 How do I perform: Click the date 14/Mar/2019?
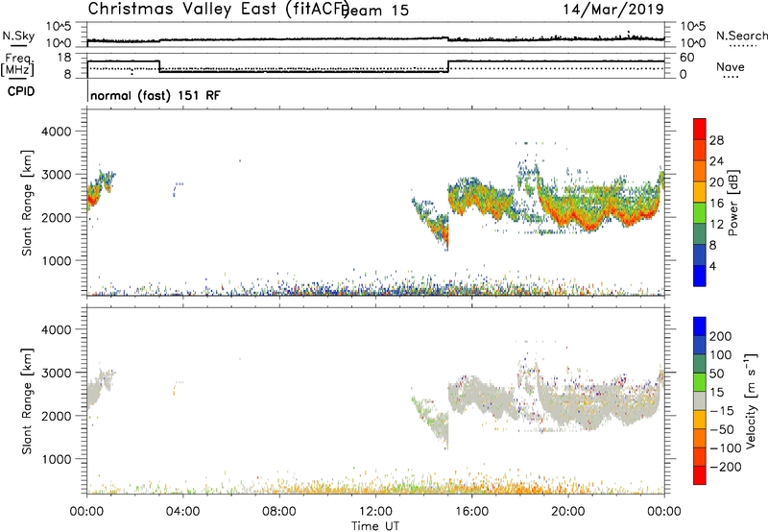(613, 10)
